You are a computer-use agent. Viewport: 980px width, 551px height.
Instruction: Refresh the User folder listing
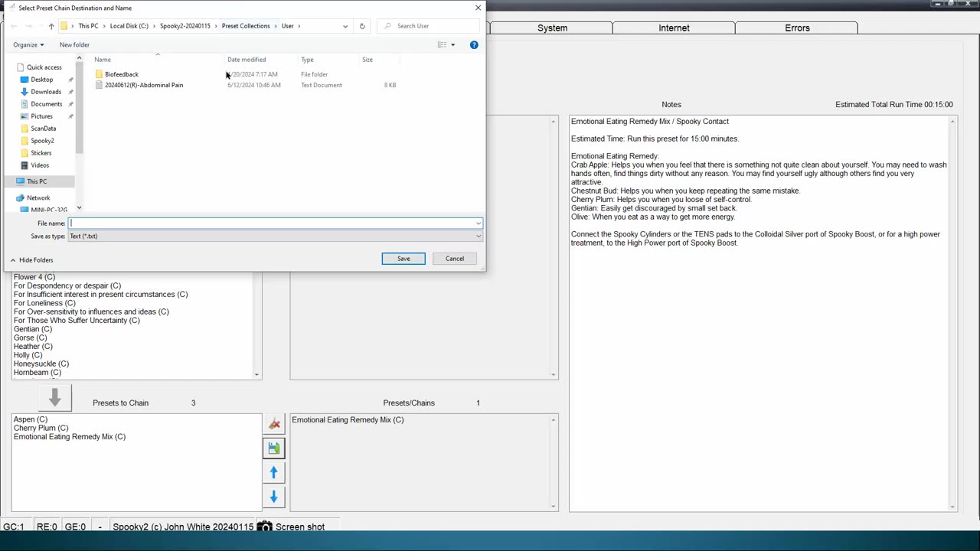362,26
